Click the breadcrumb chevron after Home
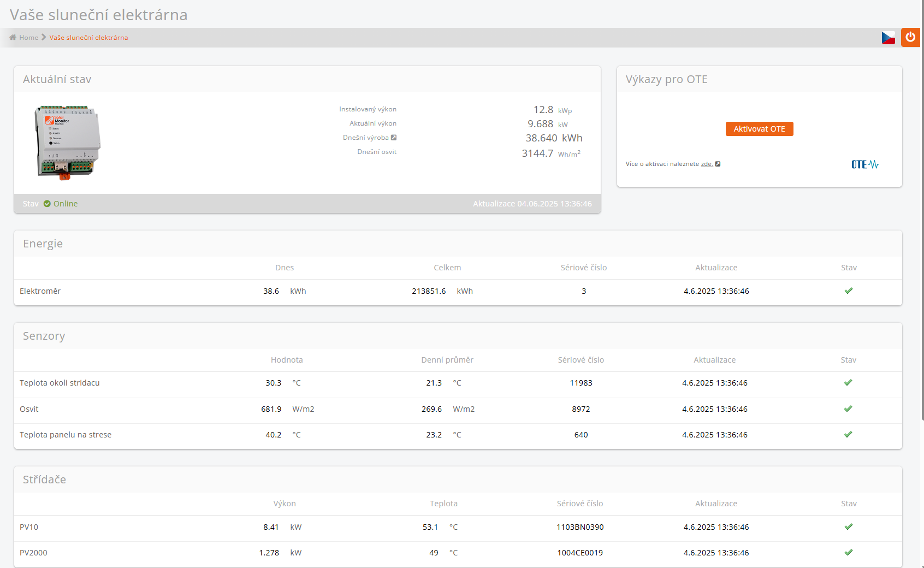The width and height of the screenshot is (924, 568). coord(44,38)
